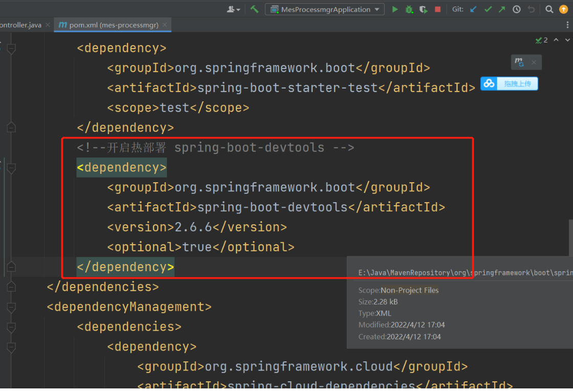Open Search Everywhere magnifier icon
The width and height of the screenshot is (573, 392).
coord(549,10)
